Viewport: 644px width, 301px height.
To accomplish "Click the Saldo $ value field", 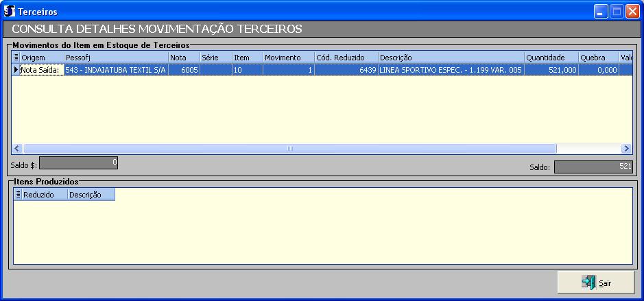I will 79,162.
